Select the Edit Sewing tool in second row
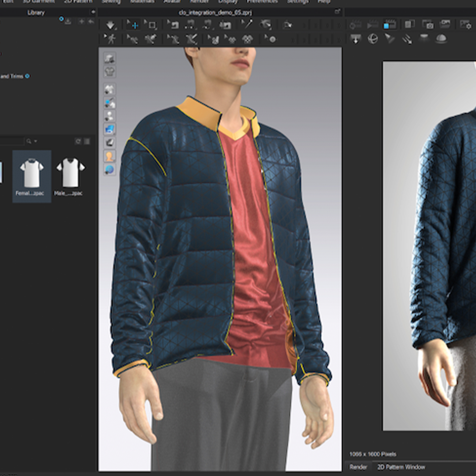This screenshot has width=476, height=476. pos(132,39)
